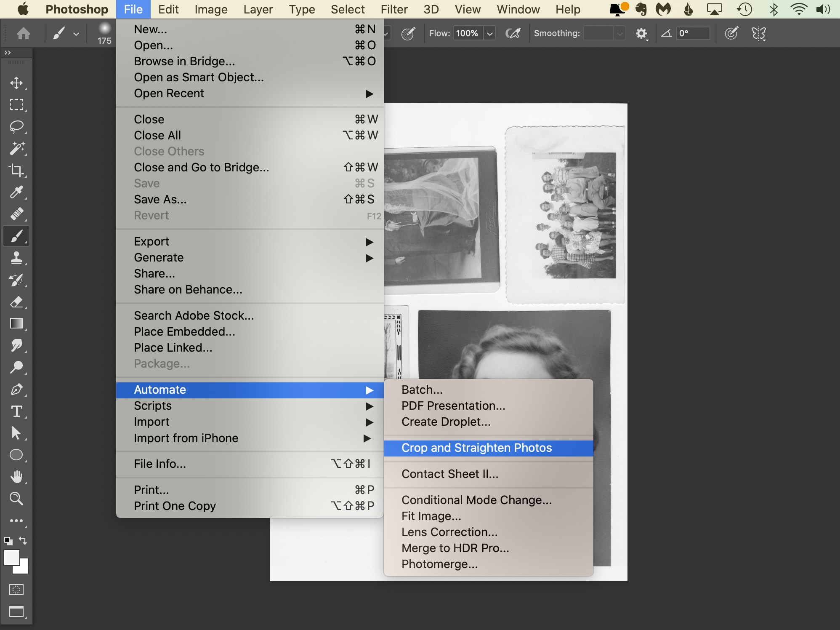Select the Horizontal Type tool
Viewport: 840px width, 630px height.
coord(17,411)
